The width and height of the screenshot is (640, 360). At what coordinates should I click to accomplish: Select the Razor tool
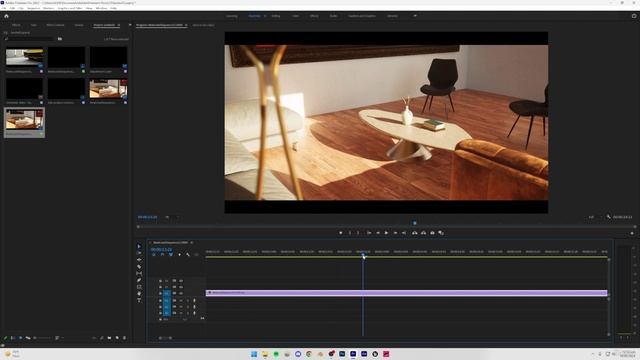[x=139, y=267]
